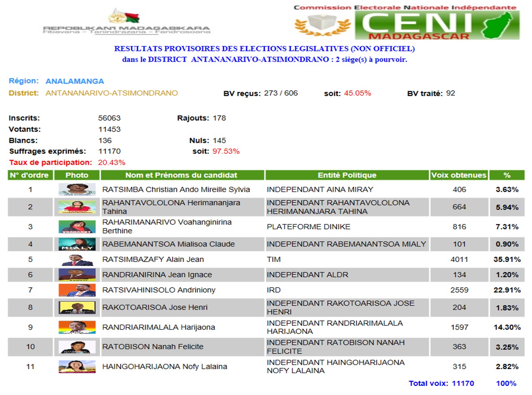Click the 97.53% suffrages percentage
The height and width of the screenshot is (395, 532).
click(226, 151)
